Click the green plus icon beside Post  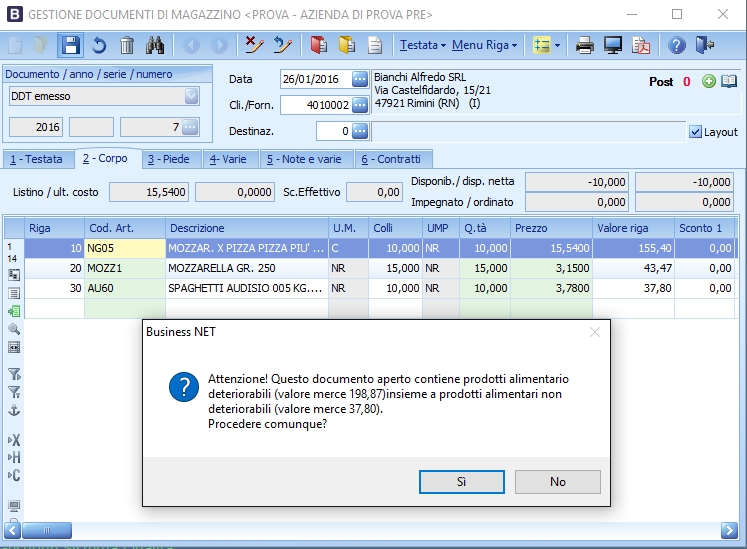[x=709, y=81]
